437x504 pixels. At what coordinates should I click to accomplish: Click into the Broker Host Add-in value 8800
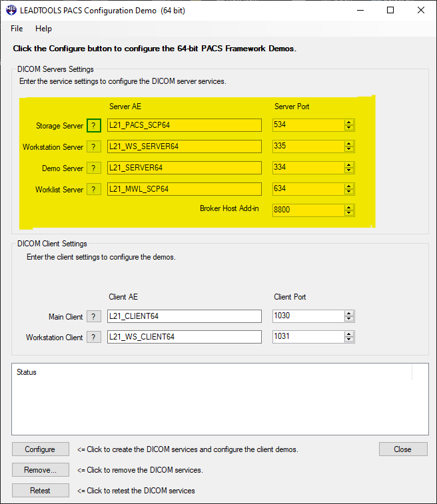tap(308, 210)
